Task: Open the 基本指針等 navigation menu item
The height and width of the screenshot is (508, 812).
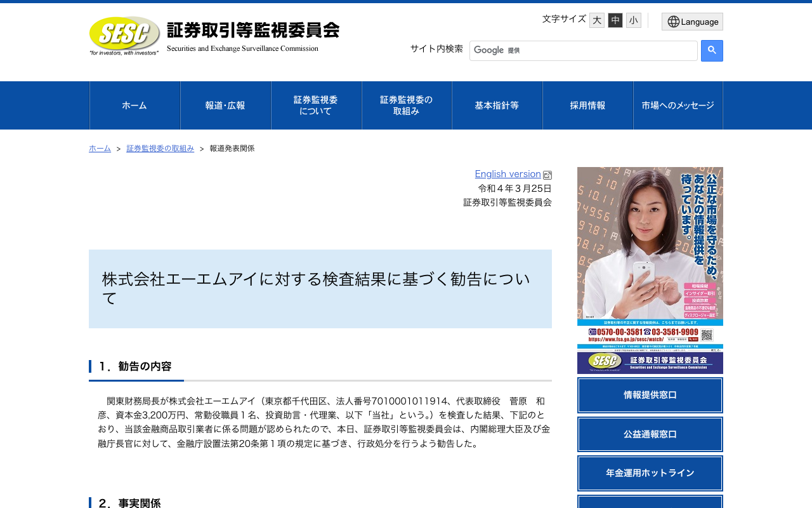Action: [x=497, y=105]
